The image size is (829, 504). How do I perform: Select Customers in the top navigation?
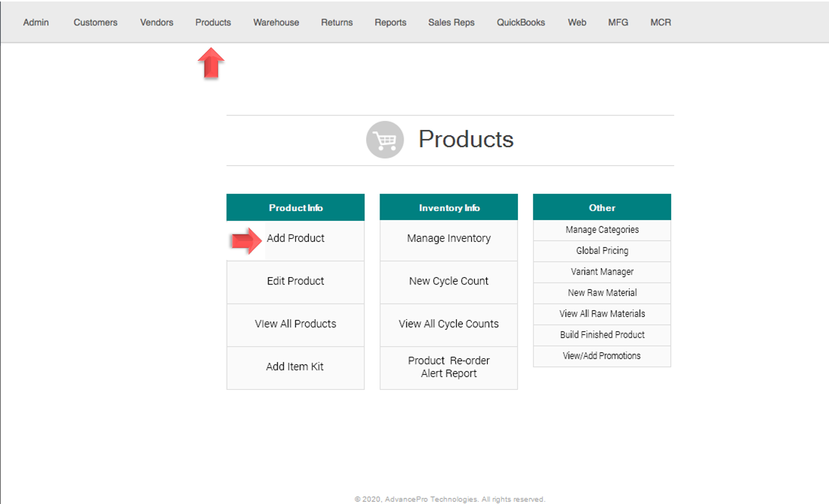pyautogui.click(x=95, y=23)
